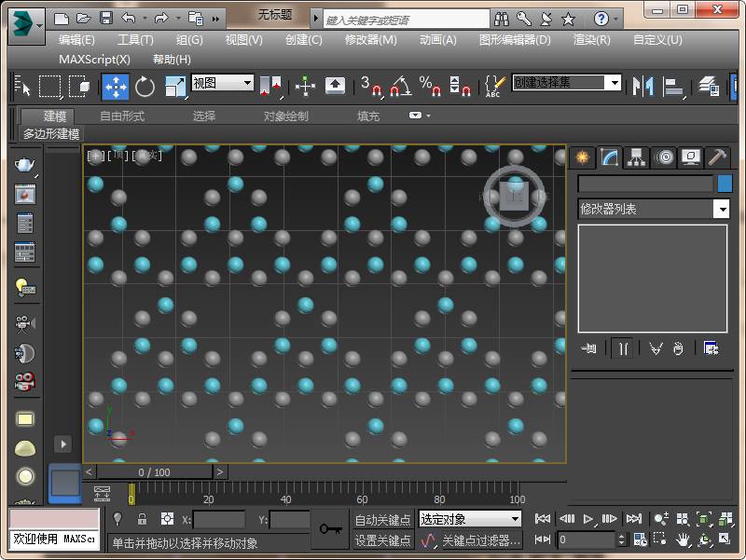
Task: Open the Create command panel tab
Action: tap(583, 157)
